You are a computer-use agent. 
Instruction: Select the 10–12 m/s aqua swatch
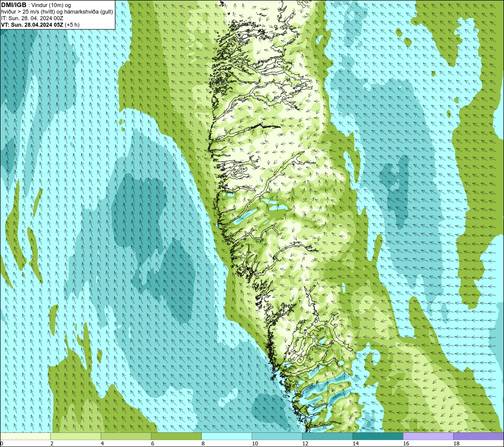[277, 436]
